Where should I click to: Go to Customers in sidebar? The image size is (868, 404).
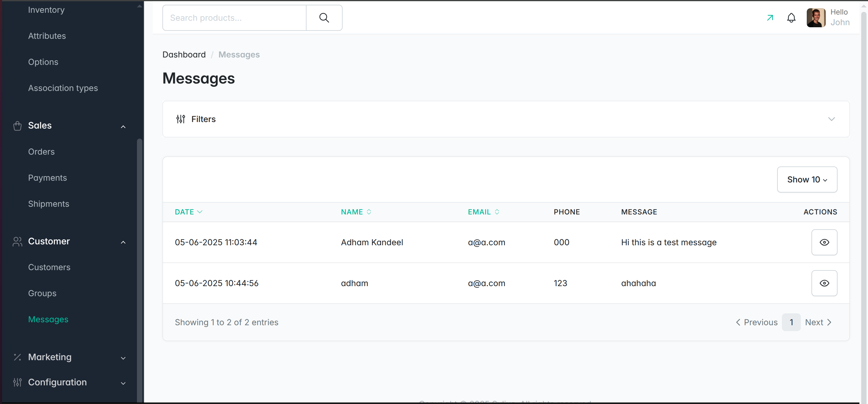[49, 267]
